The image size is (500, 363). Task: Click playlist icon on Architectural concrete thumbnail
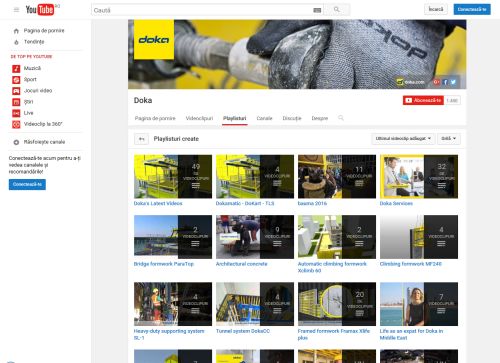point(277,244)
